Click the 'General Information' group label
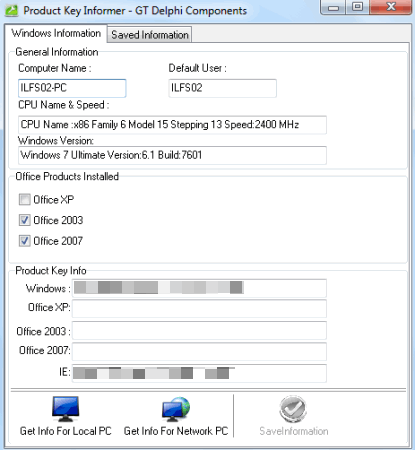This screenshot has width=415, height=450. [57, 52]
